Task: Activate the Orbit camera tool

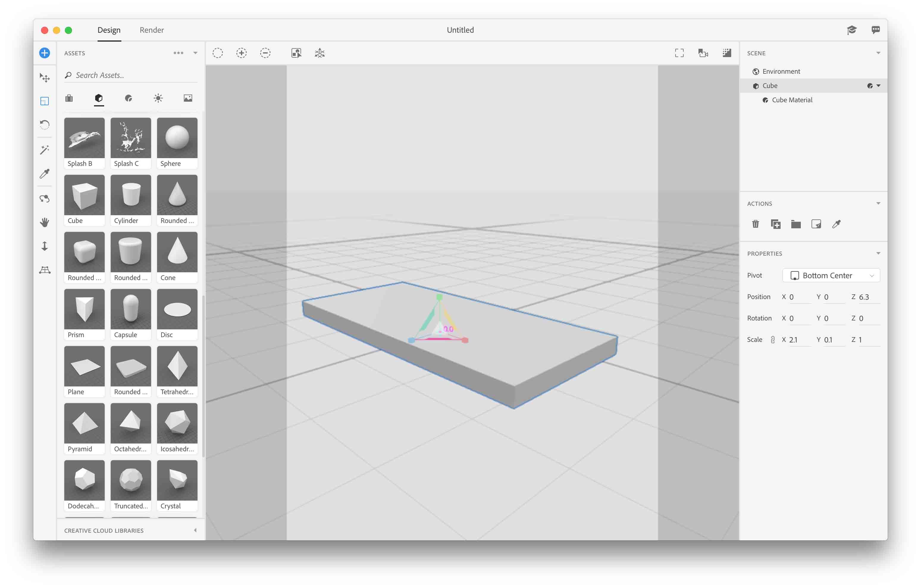Action: (45, 199)
